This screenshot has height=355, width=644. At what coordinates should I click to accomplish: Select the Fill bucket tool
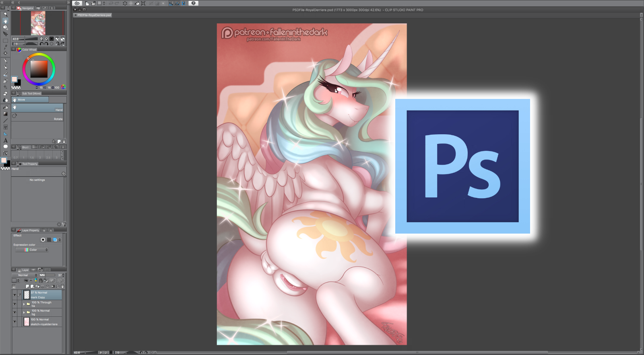coord(5,107)
